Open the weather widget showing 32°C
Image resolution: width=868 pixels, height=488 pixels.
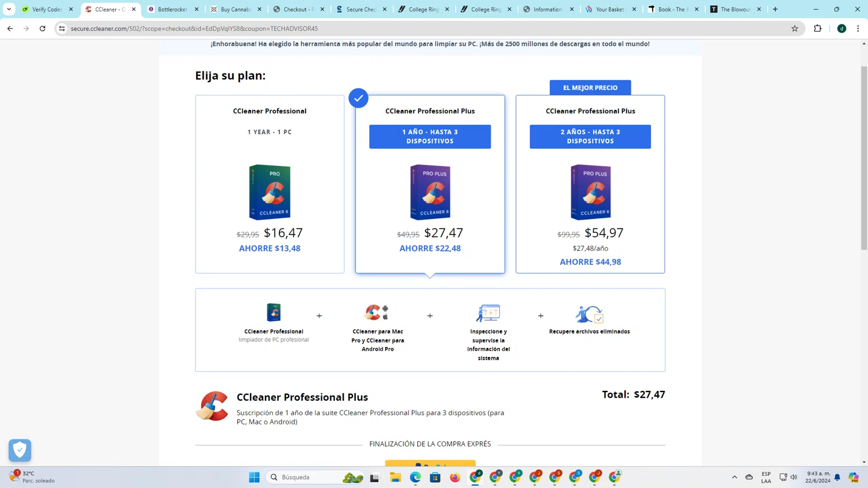[x=32, y=477]
